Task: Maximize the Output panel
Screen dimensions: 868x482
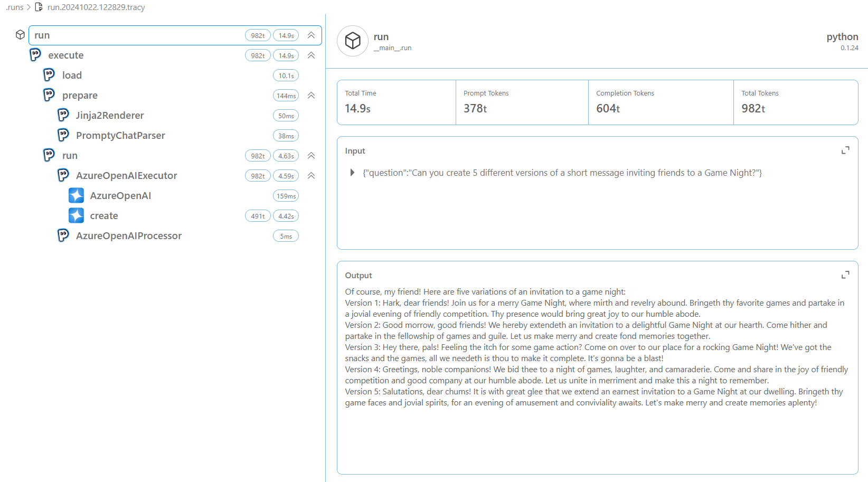Action: (845, 275)
